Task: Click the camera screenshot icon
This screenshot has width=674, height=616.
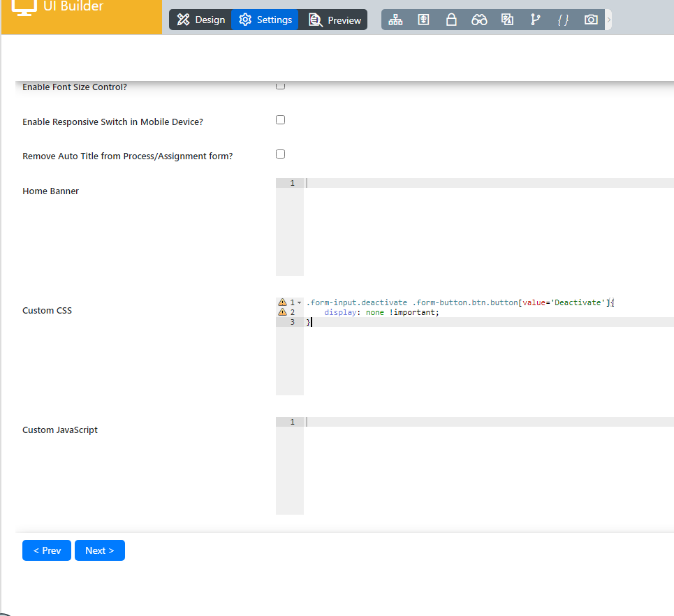Action: pyautogui.click(x=591, y=20)
